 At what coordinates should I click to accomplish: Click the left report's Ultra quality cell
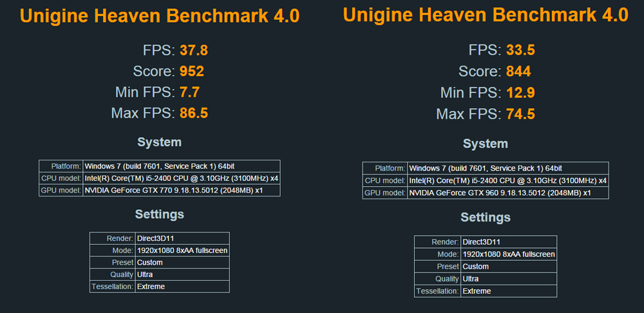(x=182, y=274)
